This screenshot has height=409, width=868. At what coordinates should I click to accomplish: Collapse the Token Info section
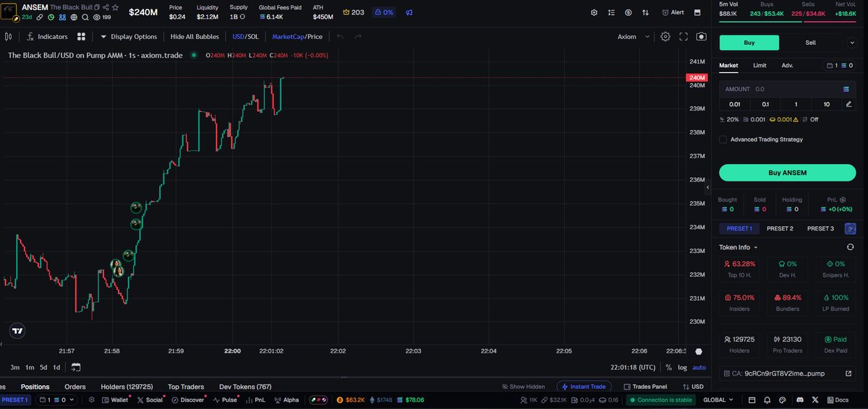pos(737,247)
